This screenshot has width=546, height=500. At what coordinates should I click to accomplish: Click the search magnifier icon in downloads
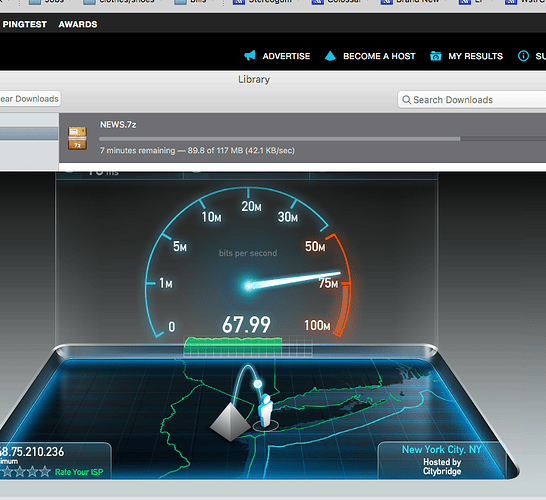pos(406,100)
